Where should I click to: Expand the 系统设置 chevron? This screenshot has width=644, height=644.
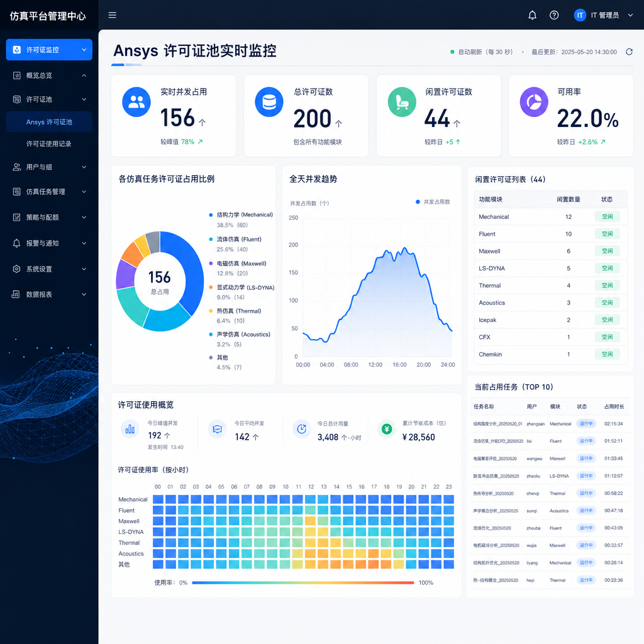(x=84, y=269)
